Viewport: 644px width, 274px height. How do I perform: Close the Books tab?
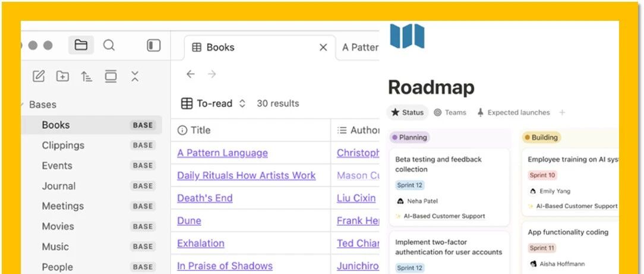click(x=323, y=48)
